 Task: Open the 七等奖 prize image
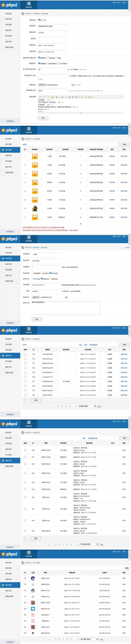pyautogui.click(x=35, y=208)
